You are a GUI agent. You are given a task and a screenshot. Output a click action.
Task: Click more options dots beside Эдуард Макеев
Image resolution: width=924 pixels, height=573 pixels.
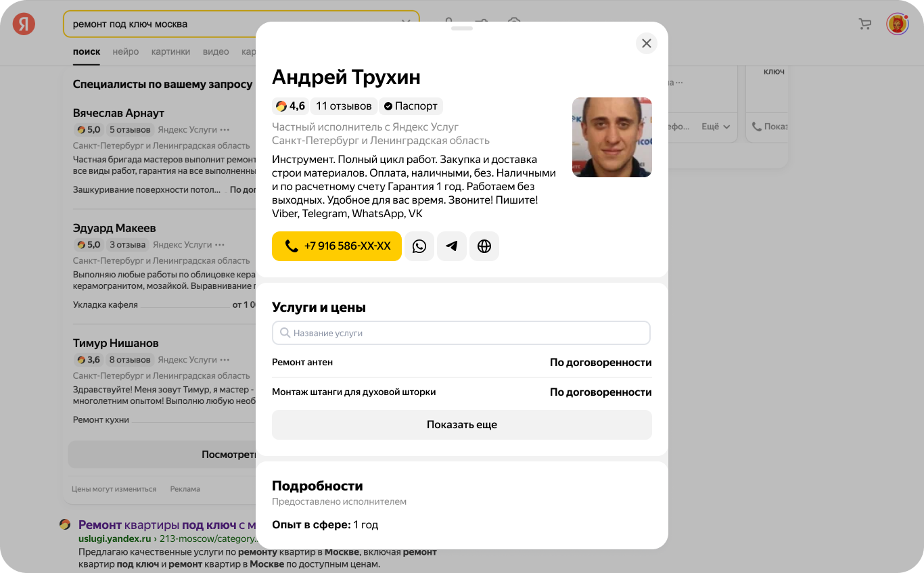click(221, 245)
